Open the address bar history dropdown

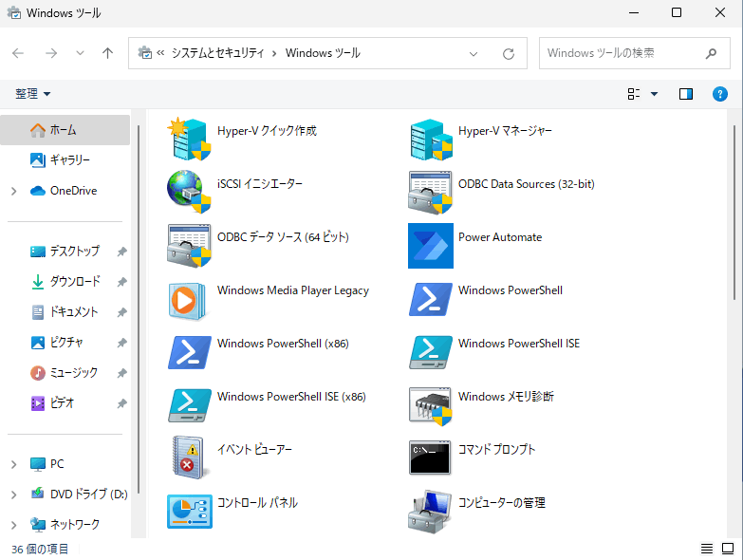[473, 53]
